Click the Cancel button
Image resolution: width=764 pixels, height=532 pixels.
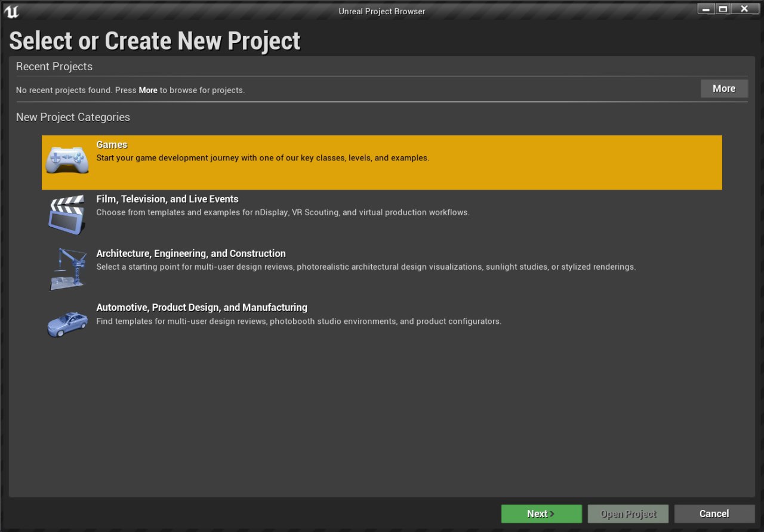pos(714,514)
